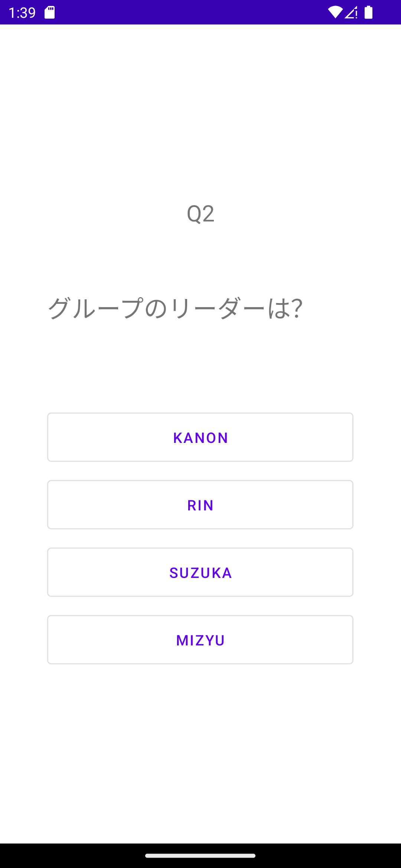
Task: Tap the 1:39 clock in status bar
Action: click(x=22, y=13)
